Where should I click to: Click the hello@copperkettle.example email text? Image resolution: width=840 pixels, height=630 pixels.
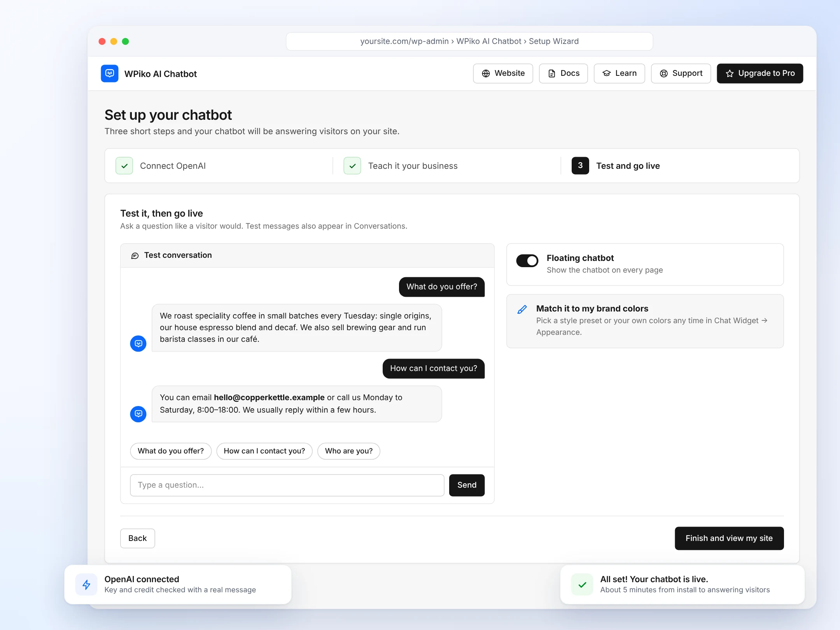tap(269, 397)
